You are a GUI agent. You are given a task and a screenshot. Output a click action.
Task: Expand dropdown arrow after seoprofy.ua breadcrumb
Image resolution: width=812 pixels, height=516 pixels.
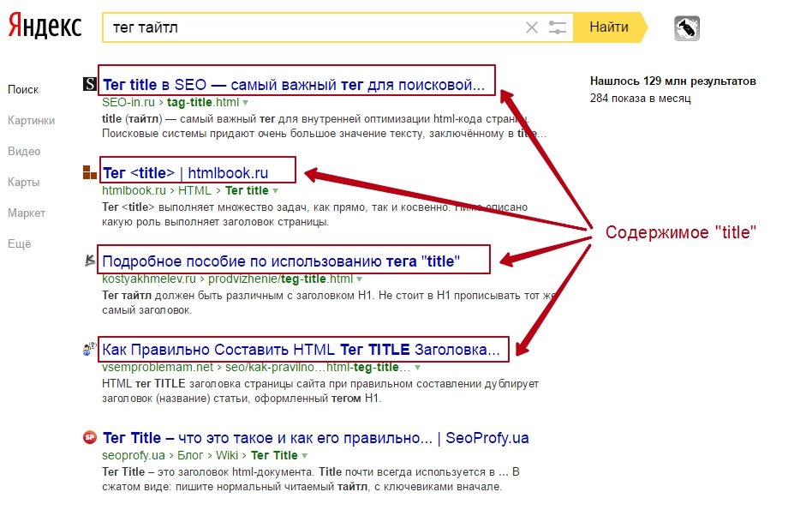(x=305, y=456)
